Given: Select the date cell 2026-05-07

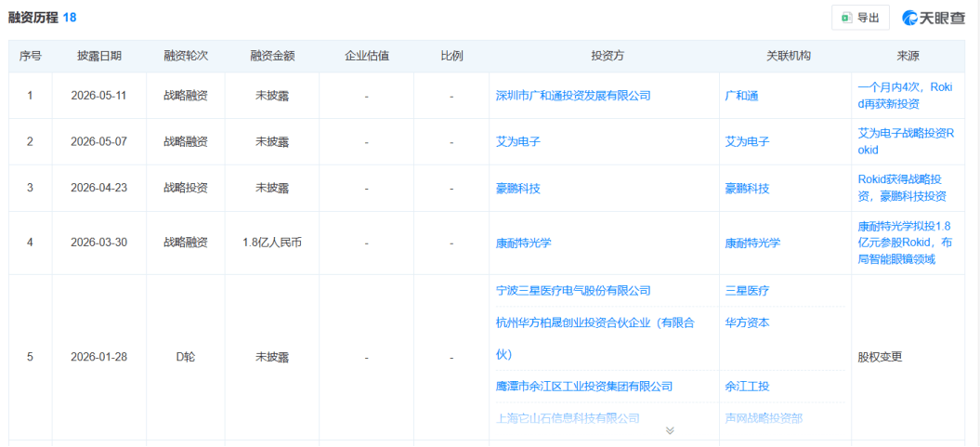Looking at the screenshot, I should point(98,142).
